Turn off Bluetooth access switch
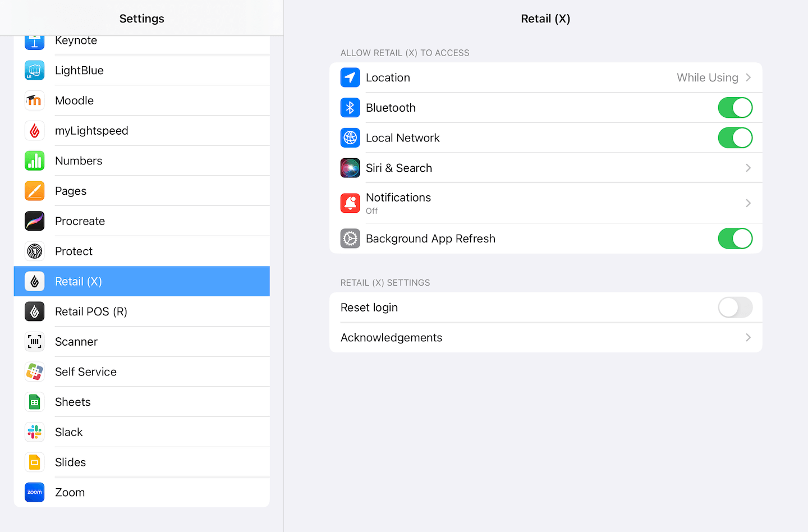This screenshot has height=532, width=808. (735, 108)
